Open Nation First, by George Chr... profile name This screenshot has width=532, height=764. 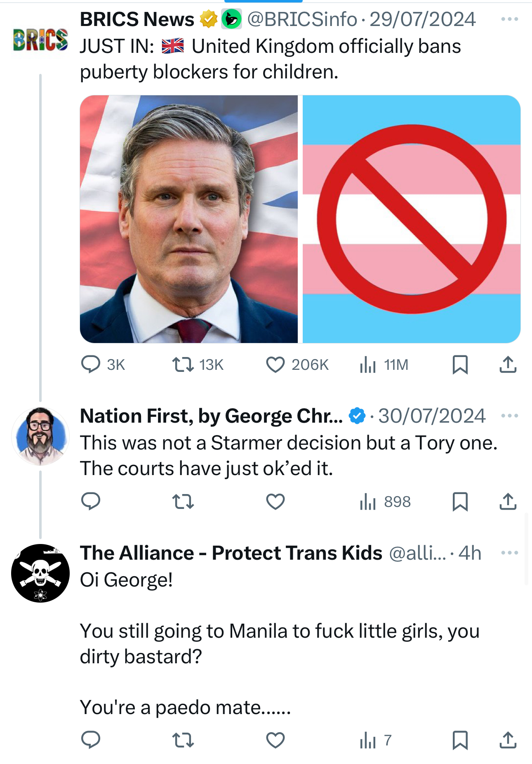pyautogui.click(x=211, y=416)
